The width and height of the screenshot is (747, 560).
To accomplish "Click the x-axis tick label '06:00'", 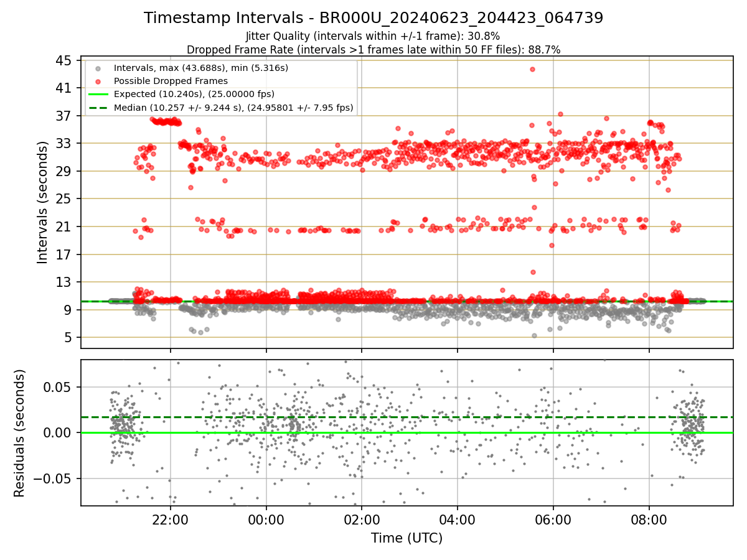I will tap(553, 520).
